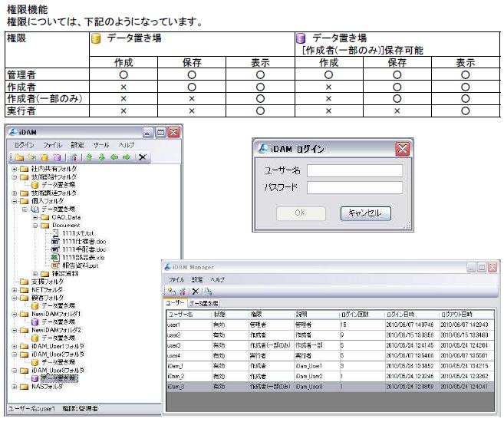Open the settings tool icon in iDAM toolbar

click(x=74, y=157)
